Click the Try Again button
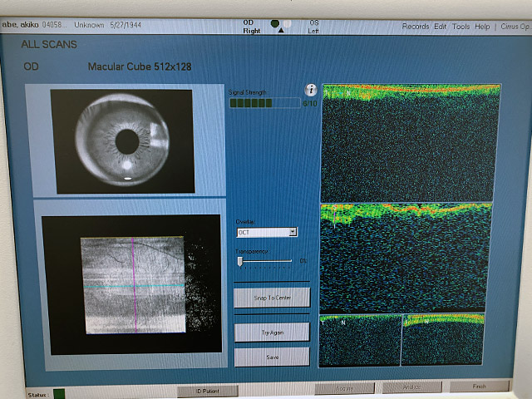This screenshot has height=399, width=532. click(272, 332)
